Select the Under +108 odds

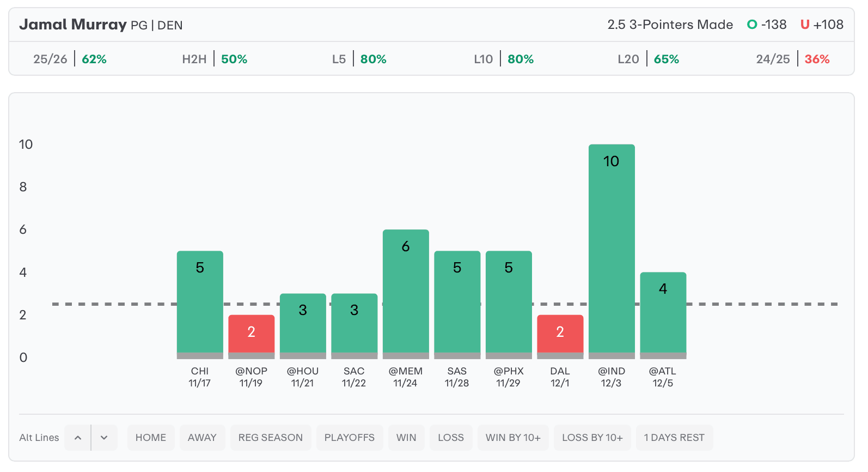click(822, 25)
